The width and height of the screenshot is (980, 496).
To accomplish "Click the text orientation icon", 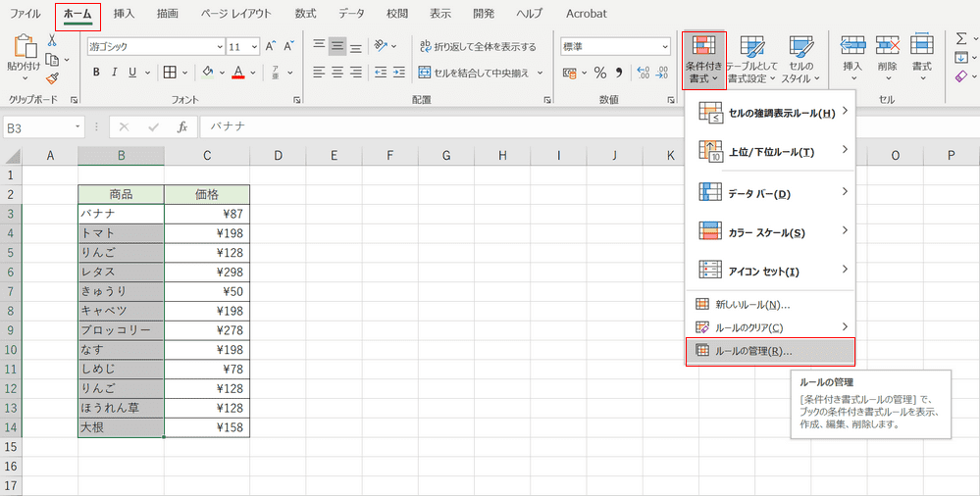I will (382, 46).
